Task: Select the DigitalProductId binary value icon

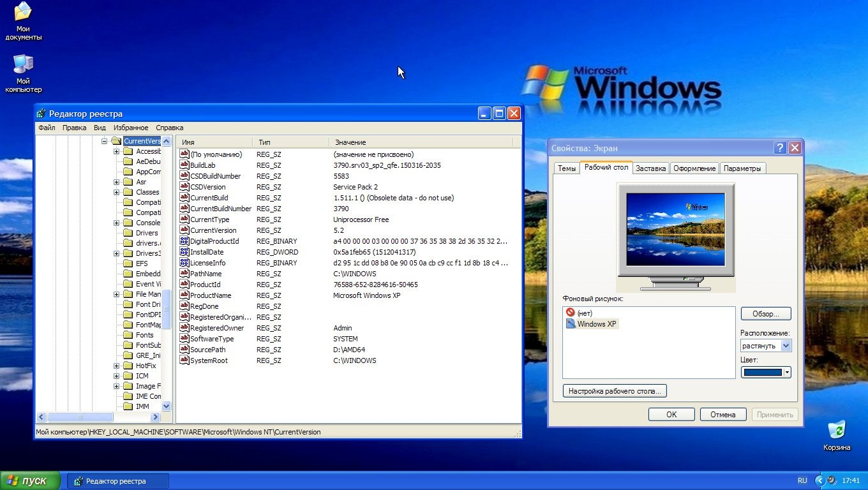Action: point(184,241)
